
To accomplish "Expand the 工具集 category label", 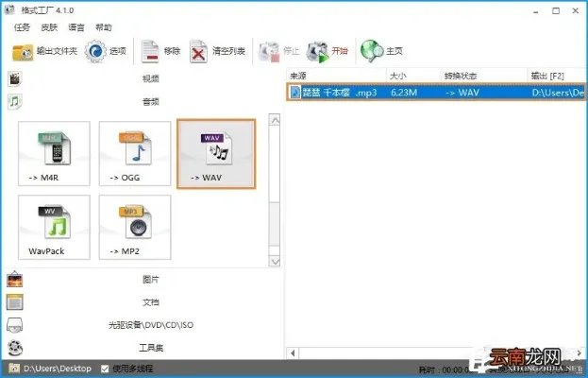I will click(151, 348).
